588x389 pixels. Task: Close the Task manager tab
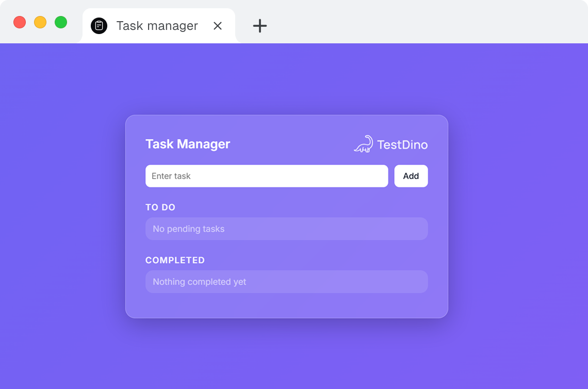point(218,26)
